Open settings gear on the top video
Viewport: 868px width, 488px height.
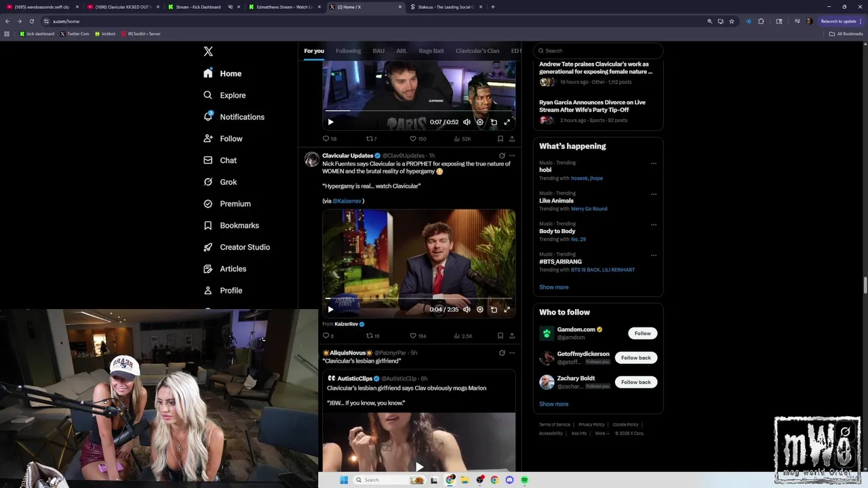pos(480,122)
